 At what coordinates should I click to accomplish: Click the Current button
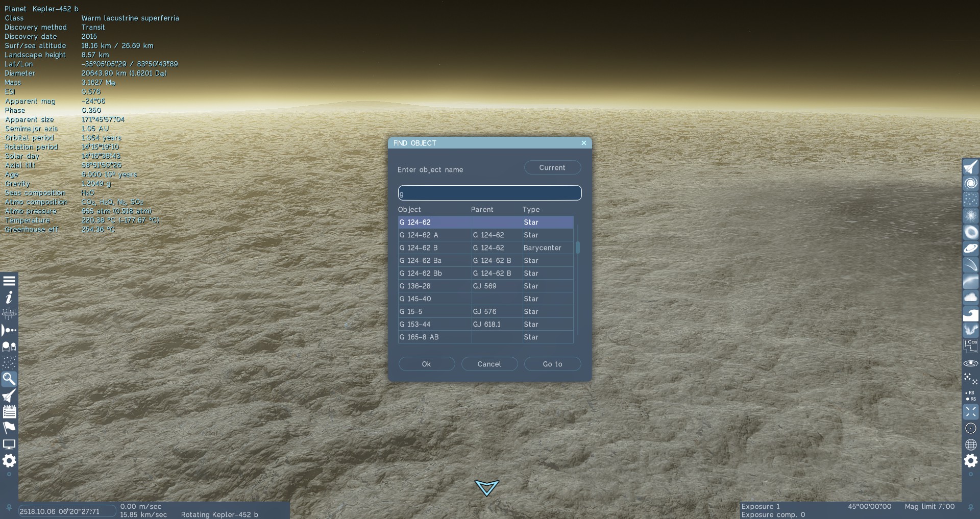[552, 168]
